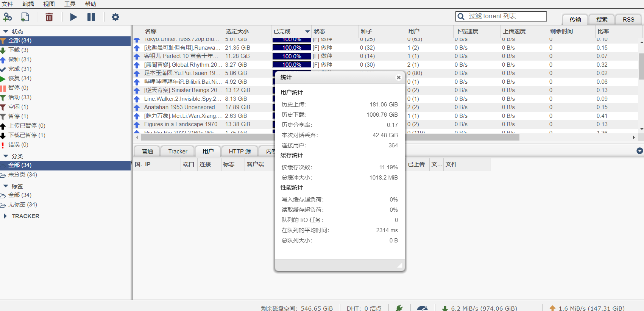Expand the TRACKER section
Screen dimensions: 644x311
click(x=5, y=216)
